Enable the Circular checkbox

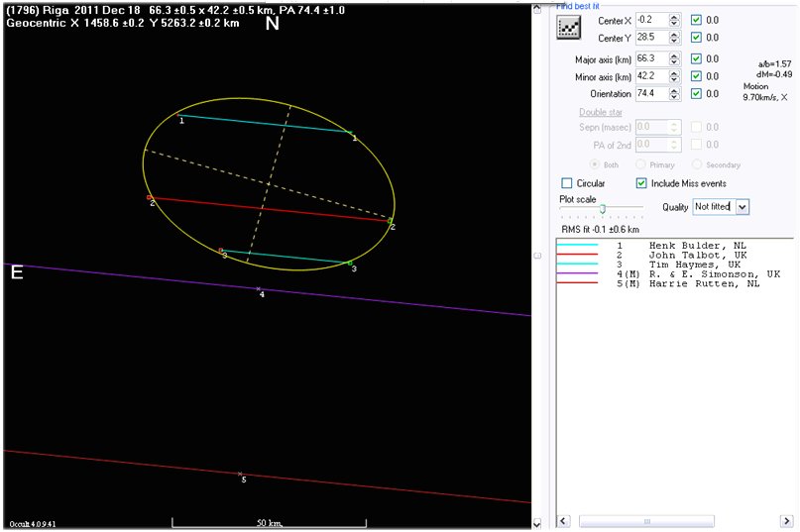[x=567, y=183]
